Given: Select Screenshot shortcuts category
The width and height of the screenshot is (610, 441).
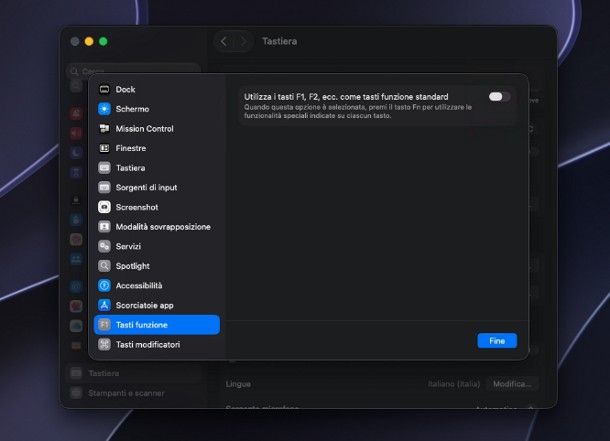Looking at the screenshot, I should click(x=157, y=207).
